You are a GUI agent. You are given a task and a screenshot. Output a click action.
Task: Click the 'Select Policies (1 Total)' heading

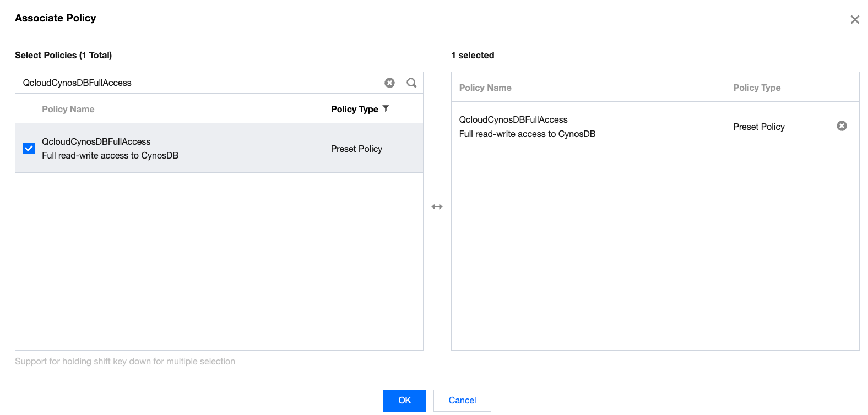click(x=63, y=55)
